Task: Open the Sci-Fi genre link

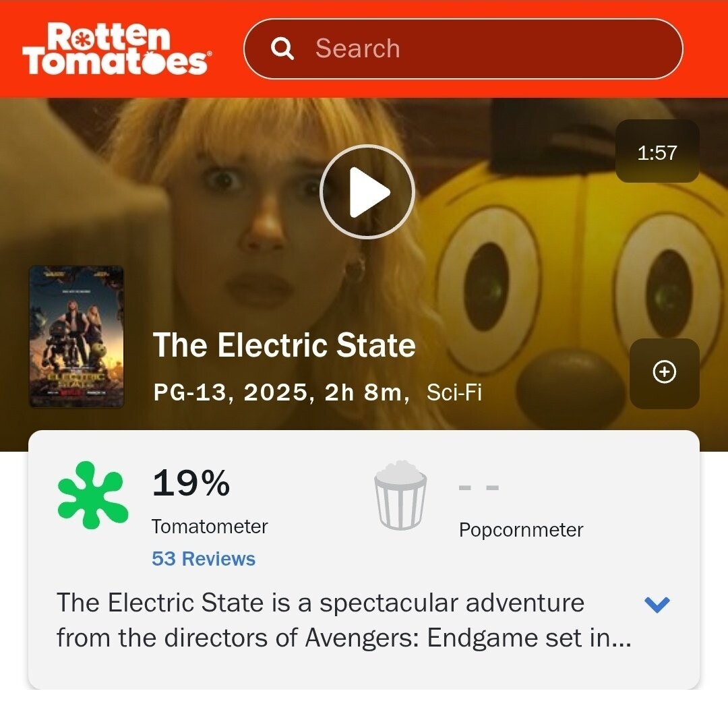Action: point(454,392)
